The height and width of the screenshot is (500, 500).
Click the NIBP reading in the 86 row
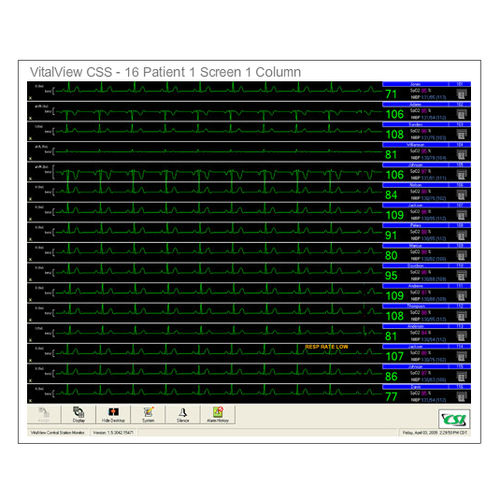(428, 380)
